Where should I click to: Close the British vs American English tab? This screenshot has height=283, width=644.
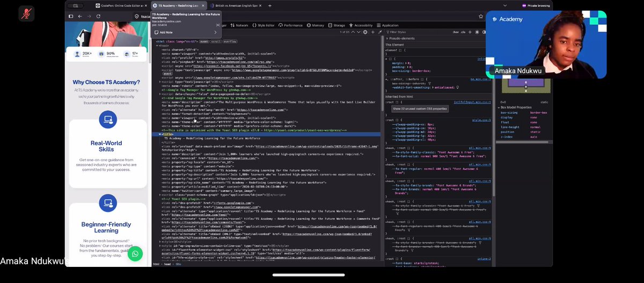click(260, 6)
